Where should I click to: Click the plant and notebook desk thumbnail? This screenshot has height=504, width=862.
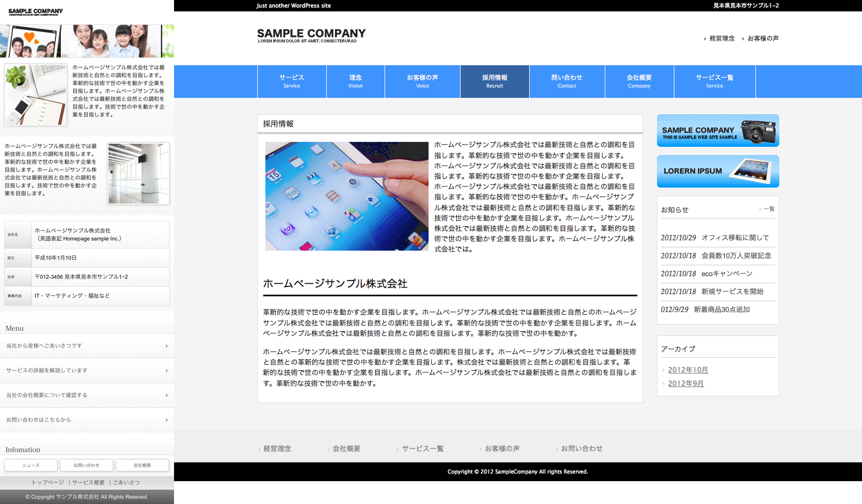36,95
